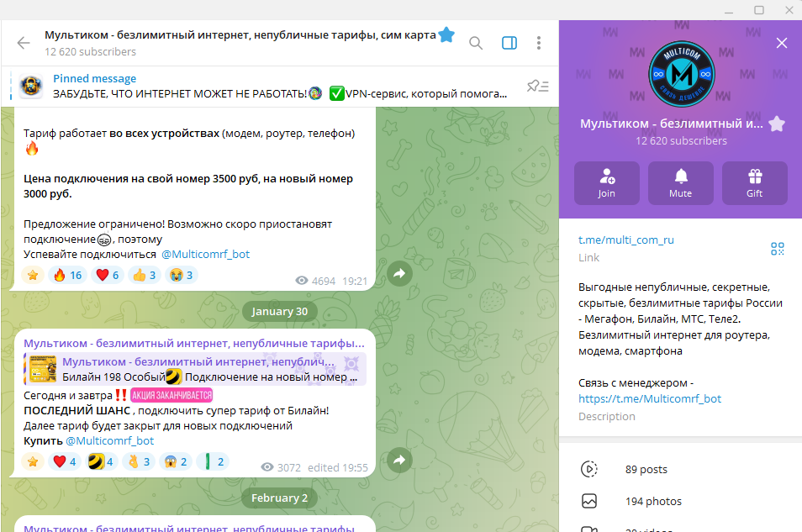
Task: Open search in this channel
Action: 476,43
